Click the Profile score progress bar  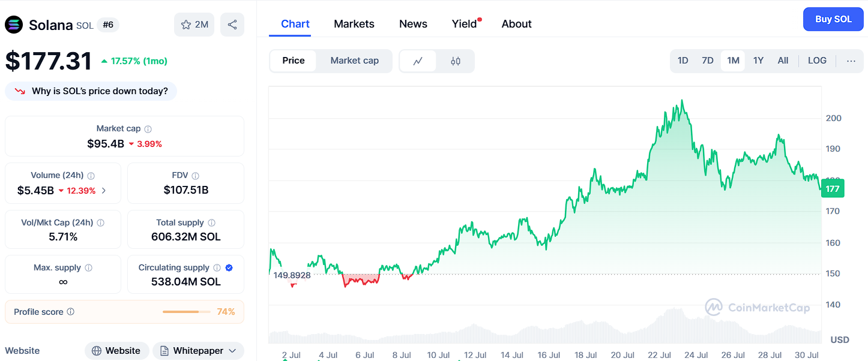[186, 312]
